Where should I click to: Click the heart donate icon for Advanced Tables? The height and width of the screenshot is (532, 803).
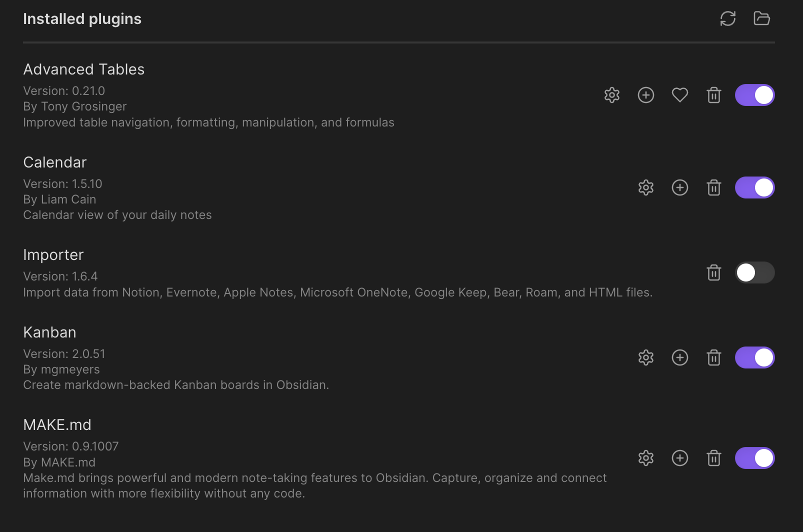coord(680,95)
